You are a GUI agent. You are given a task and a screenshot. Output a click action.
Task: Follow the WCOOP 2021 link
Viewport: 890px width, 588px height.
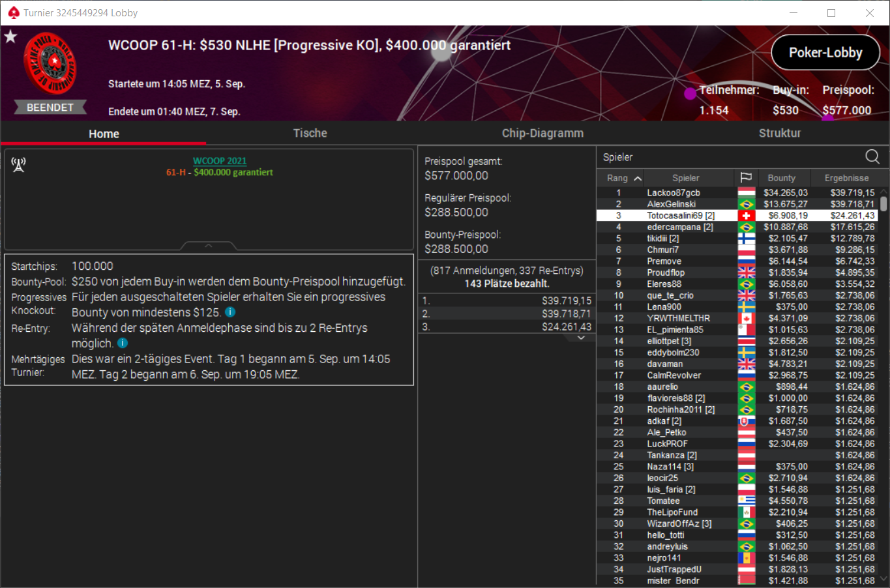click(x=220, y=161)
